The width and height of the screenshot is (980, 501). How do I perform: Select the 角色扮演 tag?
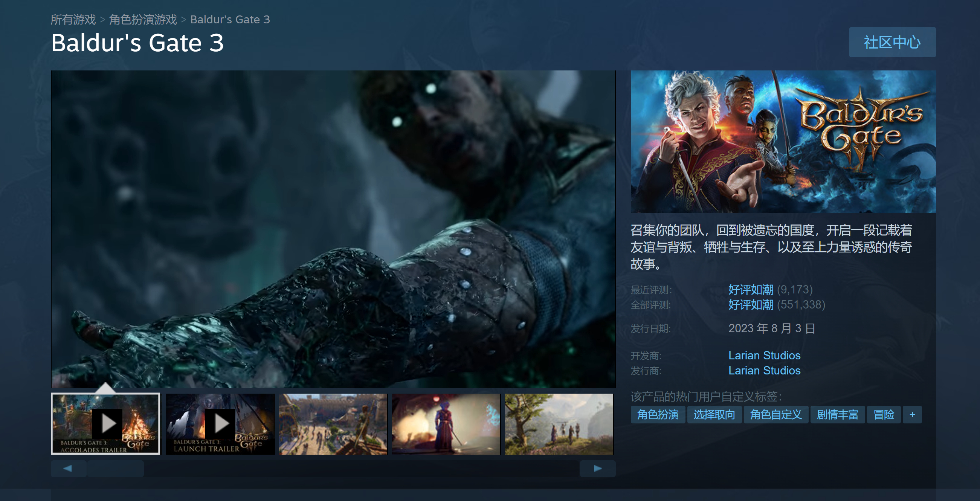tap(658, 414)
